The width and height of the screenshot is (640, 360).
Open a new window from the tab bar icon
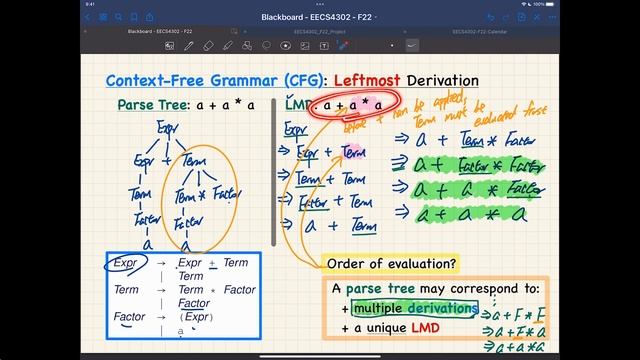click(x=234, y=31)
